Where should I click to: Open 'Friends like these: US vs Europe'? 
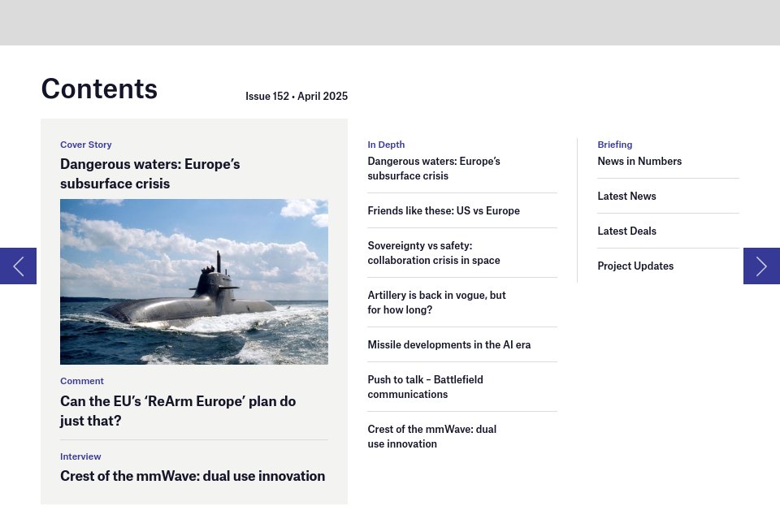pyautogui.click(x=444, y=211)
